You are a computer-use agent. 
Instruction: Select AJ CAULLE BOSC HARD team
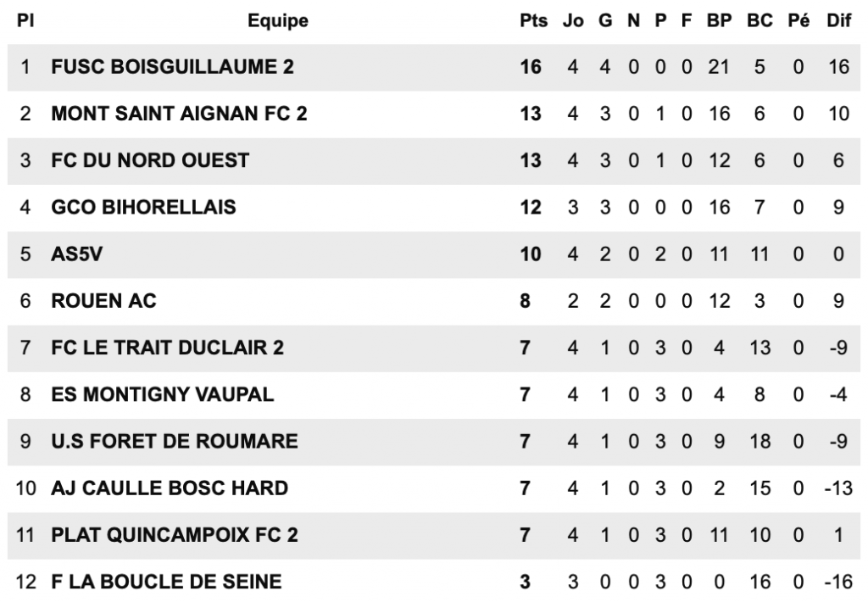pyautogui.click(x=170, y=488)
